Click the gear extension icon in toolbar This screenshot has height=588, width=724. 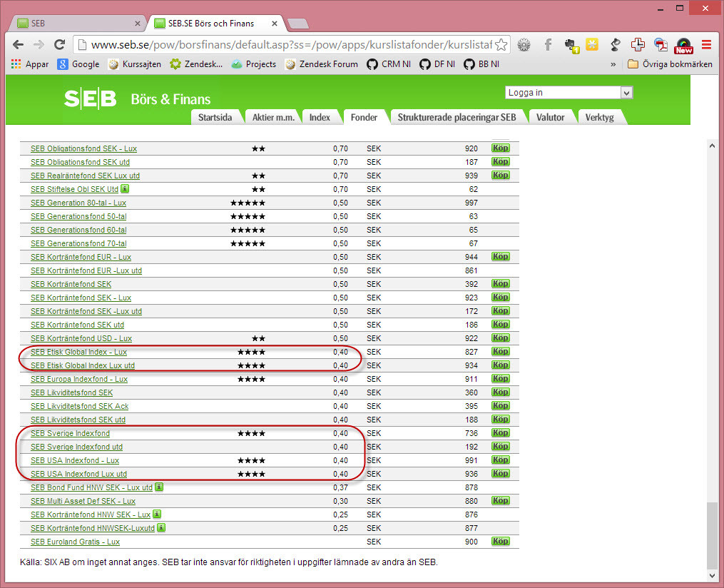pyautogui.click(x=524, y=44)
